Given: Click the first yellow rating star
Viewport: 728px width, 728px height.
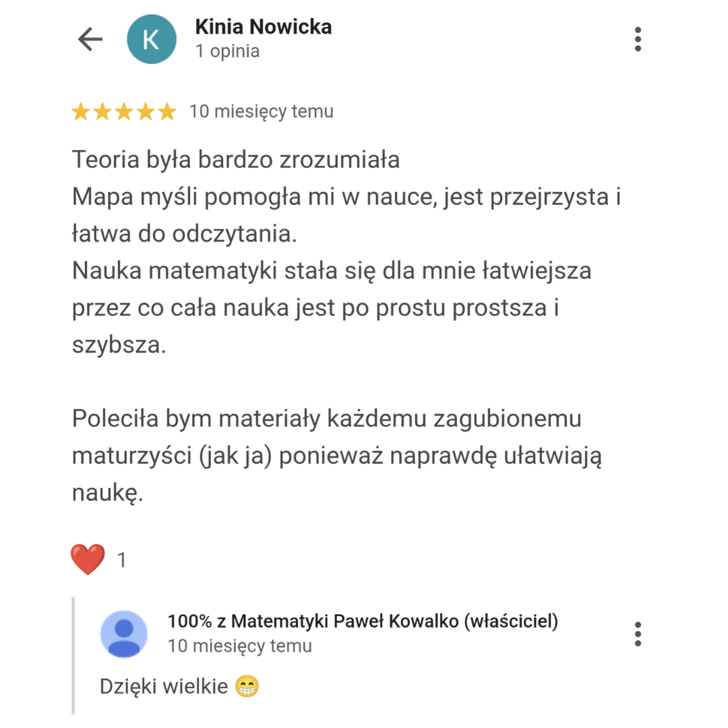Looking at the screenshot, I should pyautogui.click(x=82, y=112).
